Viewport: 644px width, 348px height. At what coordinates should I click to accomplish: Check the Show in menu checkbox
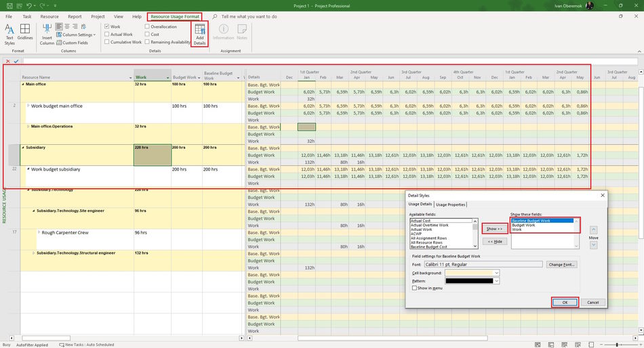pos(414,288)
